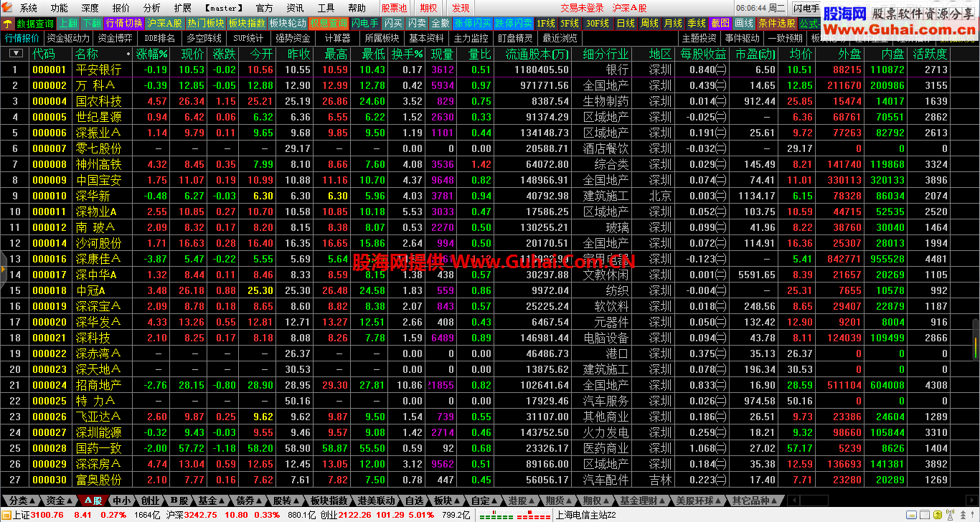Click the 30F线 toolbar button
The image size is (980, 522).
[597, 23]
